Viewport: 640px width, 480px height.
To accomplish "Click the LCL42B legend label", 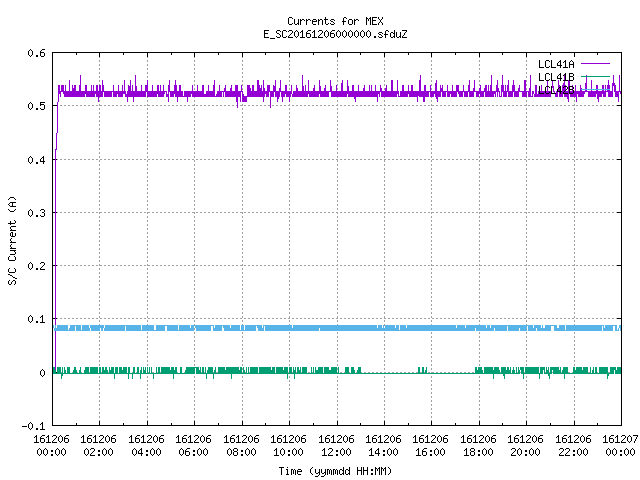I will pyautogui.click(x=556, y=90).
